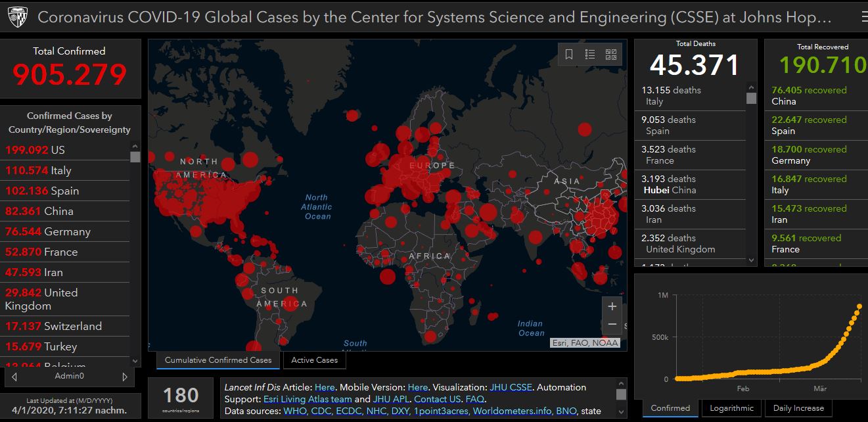The image size is (868, 422).
Task: Switch to Active Cases map tab
Action: pos(314,360)
